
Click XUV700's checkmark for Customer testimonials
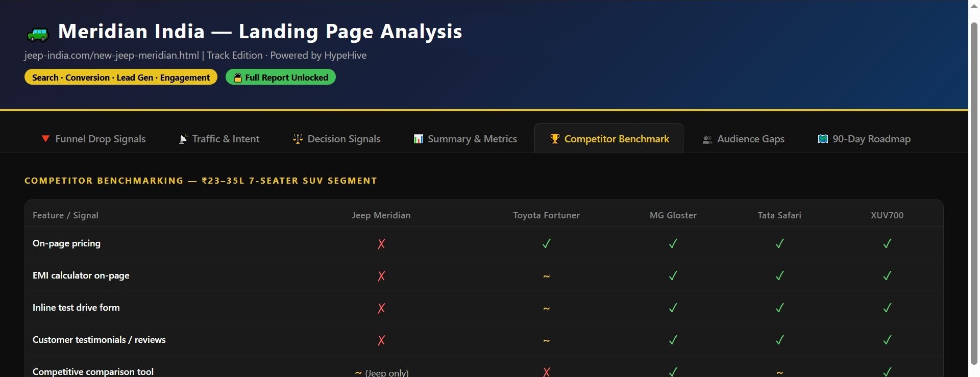[x=887, y=340]
